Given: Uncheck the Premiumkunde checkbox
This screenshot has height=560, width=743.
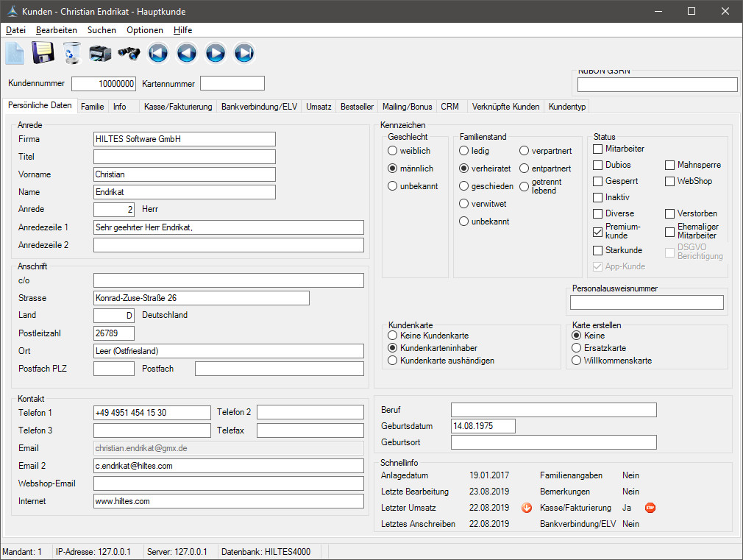Looking at the screenshot, I should click(x=598, y=231).
